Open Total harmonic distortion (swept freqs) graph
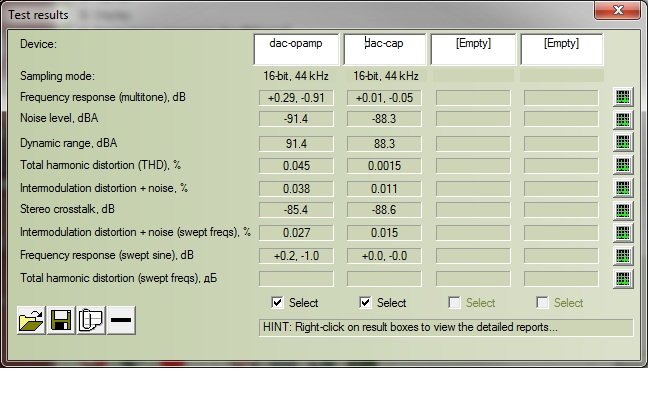The height and width of the screenshot is (406, 648). click(623, 278)
